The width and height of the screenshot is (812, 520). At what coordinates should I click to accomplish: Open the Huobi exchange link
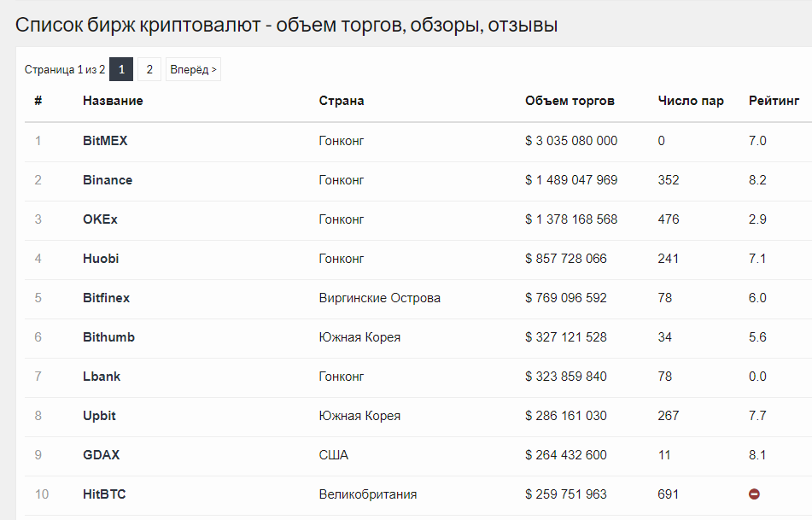(x=101, y=259)
